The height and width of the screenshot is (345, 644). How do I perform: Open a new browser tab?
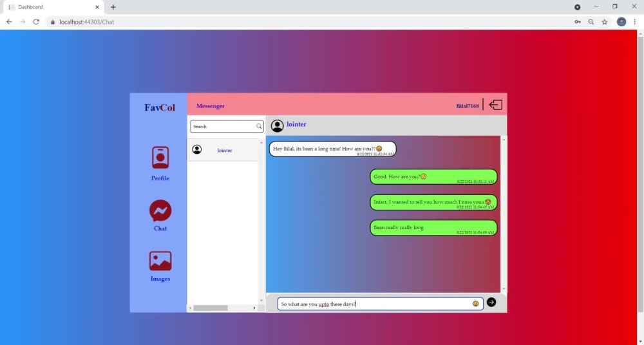(x=113, y=7)
